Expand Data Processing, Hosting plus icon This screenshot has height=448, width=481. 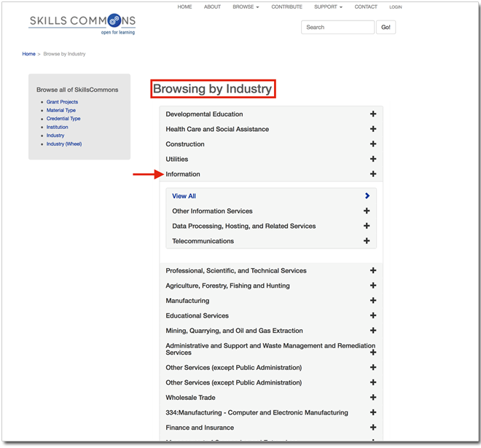[x=367, y=226]
